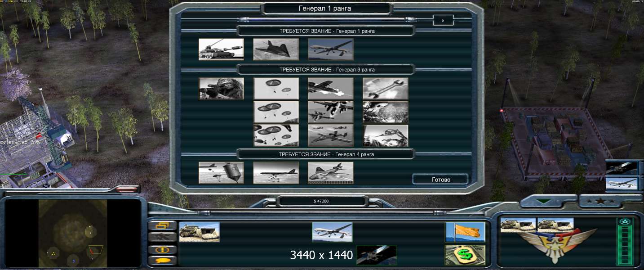
Task: Click the $ 47200 money display
Action: (x=321, y=201)
